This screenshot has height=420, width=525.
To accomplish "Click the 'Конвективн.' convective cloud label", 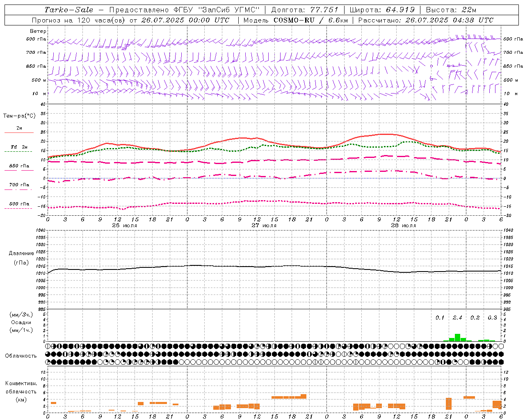I will pyautogui.click(x=21, y=383).
